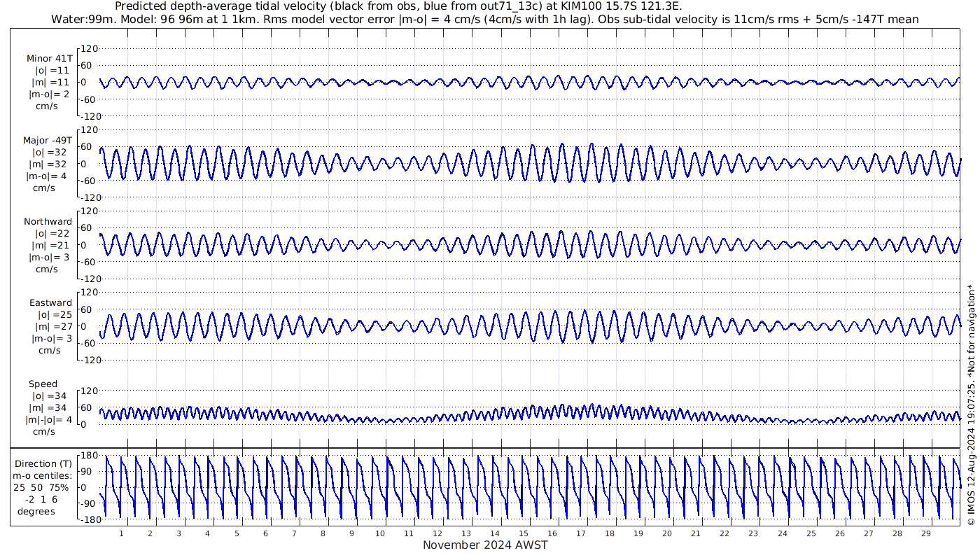Select the 'Minor 41T' panel label
The width and height of the screenshot is (980, 560).
(49, 59)
